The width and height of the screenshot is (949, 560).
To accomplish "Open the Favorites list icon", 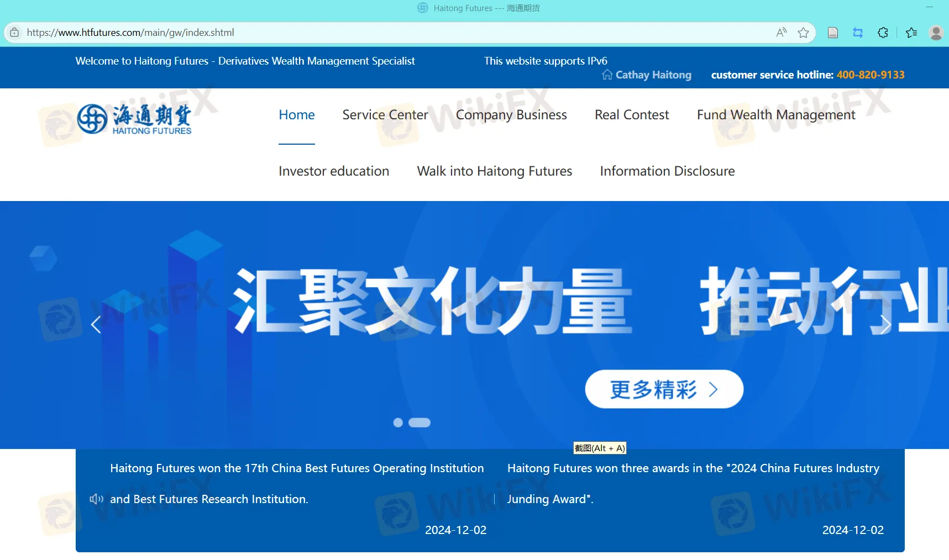I will pos(911,33).
